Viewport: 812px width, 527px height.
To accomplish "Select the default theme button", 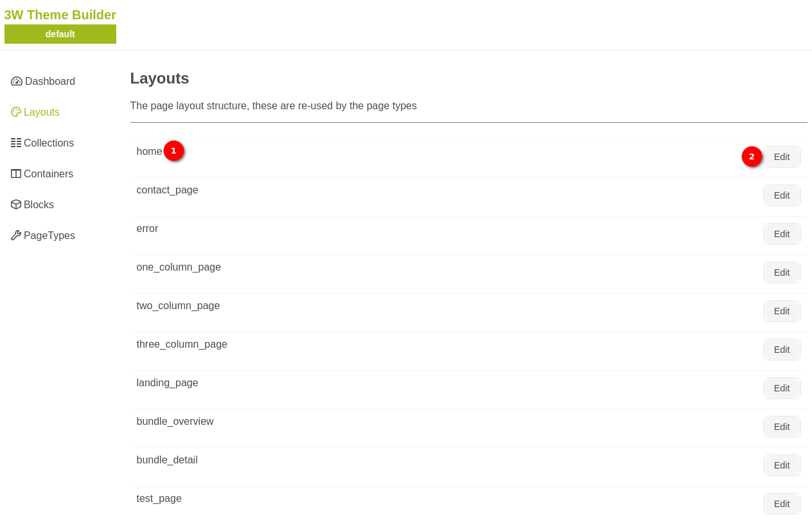I will tap(60, 34).
